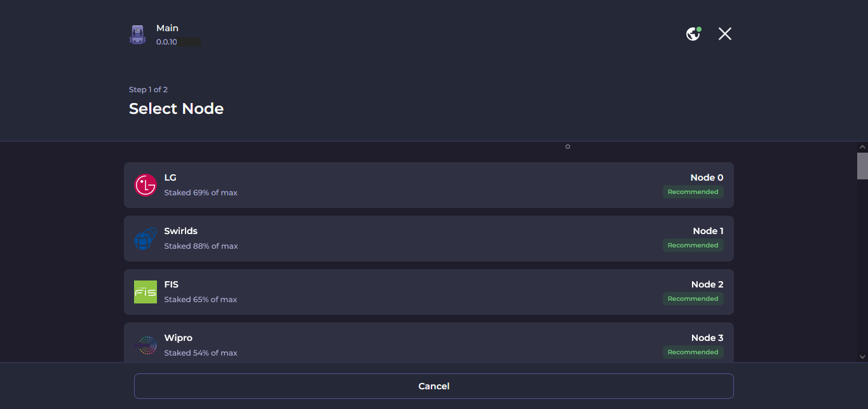868x409 pixels.
Task: Click the LG node logo icon
Action: point(146,185)
